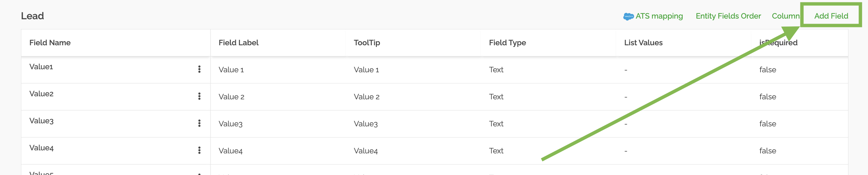868x175 pixels.
Task: Open the kebab menu for Value1
Action: 199,69
